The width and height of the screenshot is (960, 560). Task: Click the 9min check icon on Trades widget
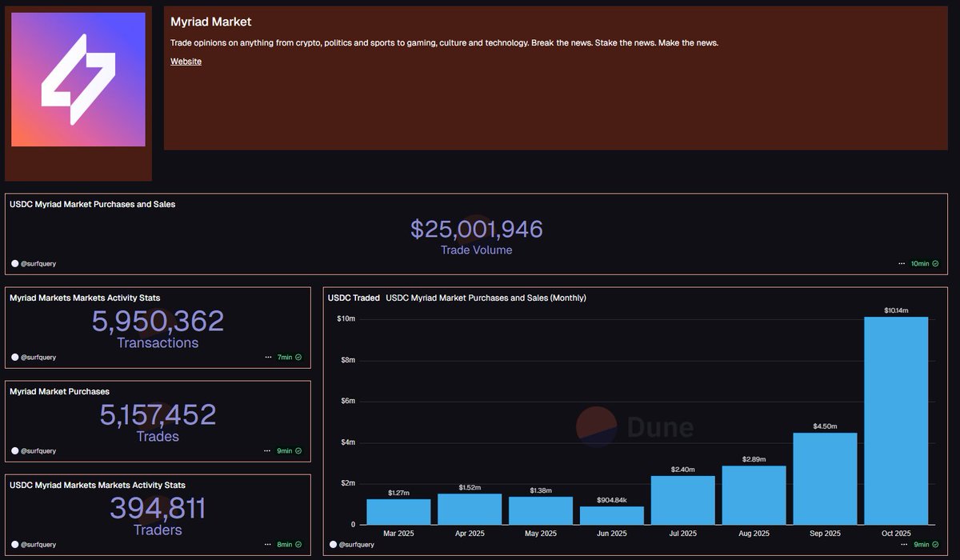(x=298, y=450)
